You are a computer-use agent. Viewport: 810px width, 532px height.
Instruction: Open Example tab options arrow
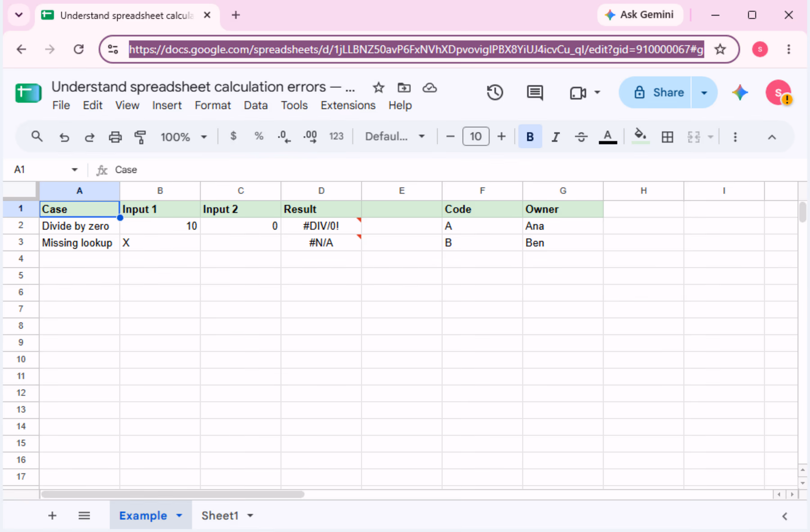click(x=179, y=515)
